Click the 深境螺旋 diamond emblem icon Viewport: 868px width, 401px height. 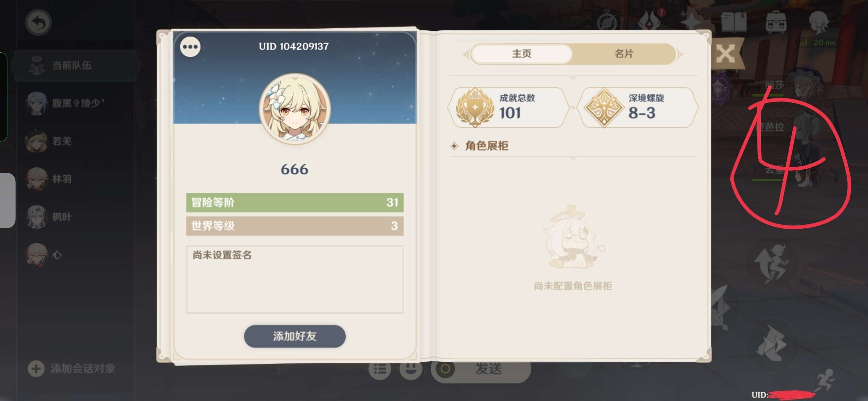pyautogui.click(x=604, y=108)
